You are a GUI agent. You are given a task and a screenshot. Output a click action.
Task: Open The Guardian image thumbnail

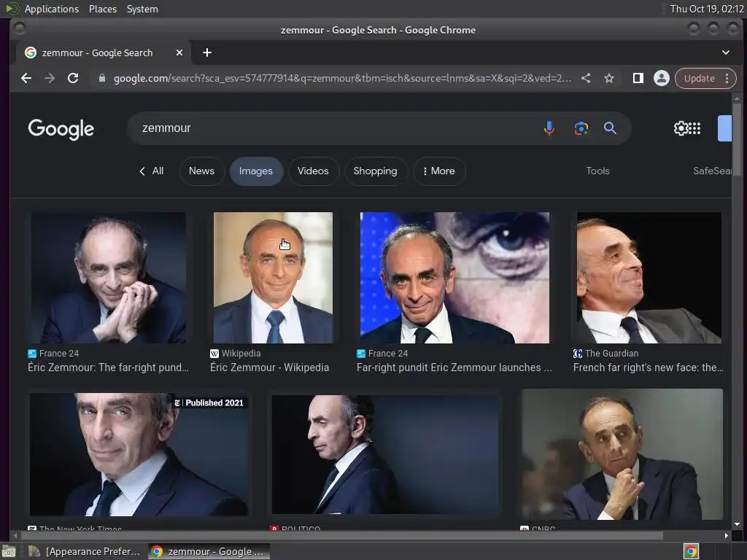point(649,278)
